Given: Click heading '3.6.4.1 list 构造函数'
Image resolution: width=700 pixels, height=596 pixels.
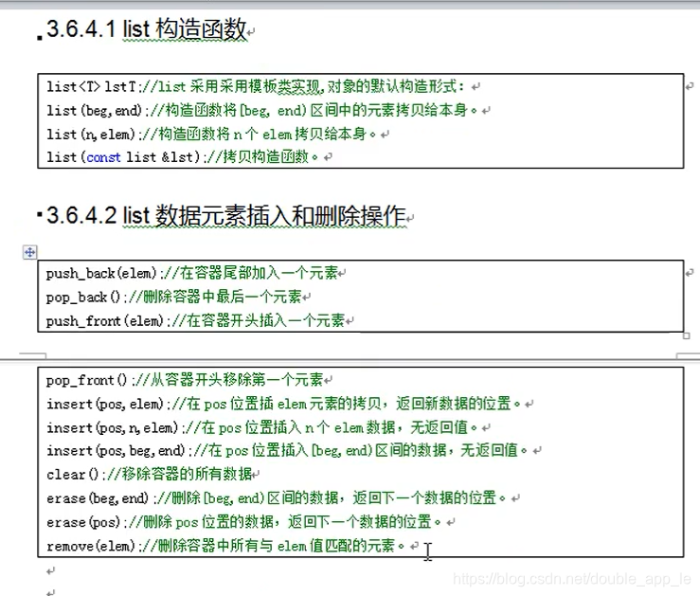Looking at the screenshot, I should click(x=147, y=29).
